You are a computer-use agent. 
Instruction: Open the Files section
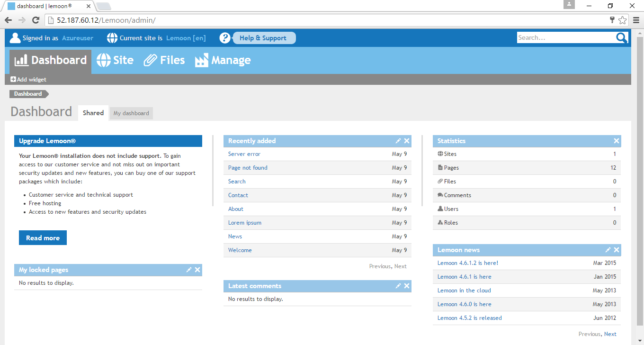164,60
